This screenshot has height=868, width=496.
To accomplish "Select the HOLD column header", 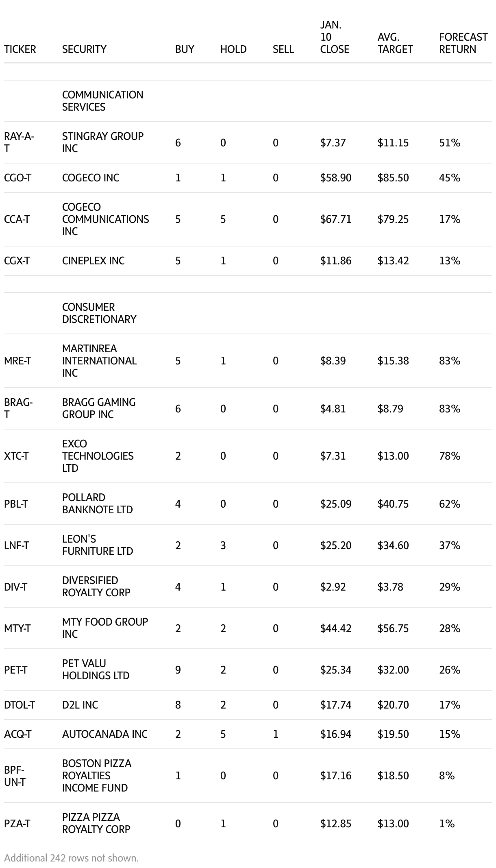I will coord(233,49).
